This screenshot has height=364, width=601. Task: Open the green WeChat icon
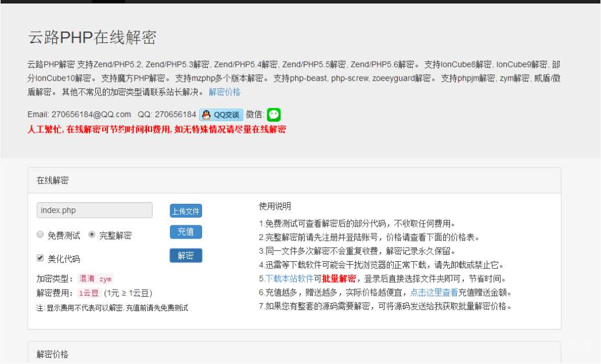(x=273, y=114)
